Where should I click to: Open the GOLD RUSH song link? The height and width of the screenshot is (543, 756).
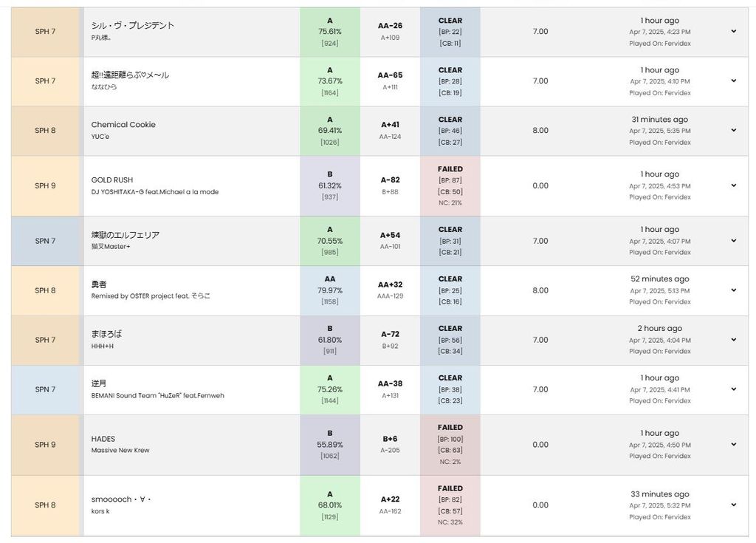[112, 180]
